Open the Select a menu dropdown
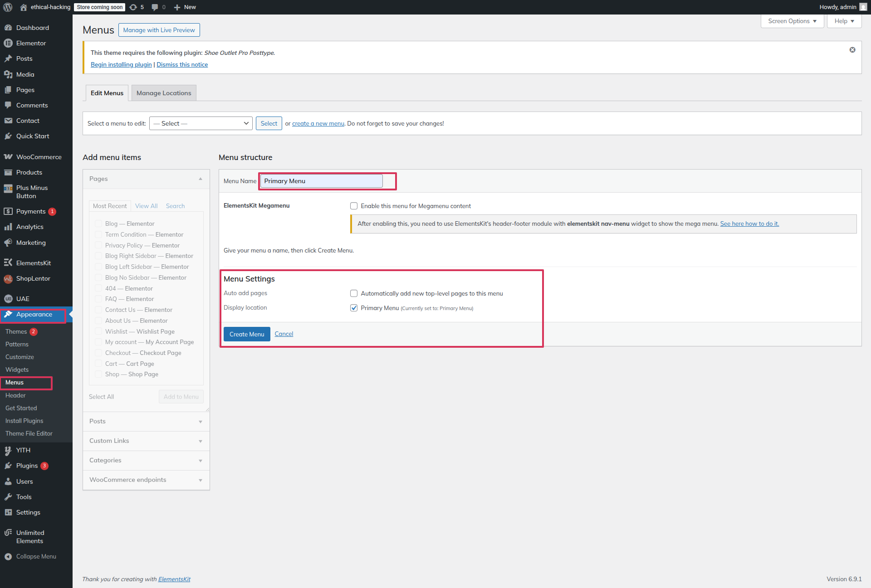Viewport: 871px width, 588px height. coord(201,123)
